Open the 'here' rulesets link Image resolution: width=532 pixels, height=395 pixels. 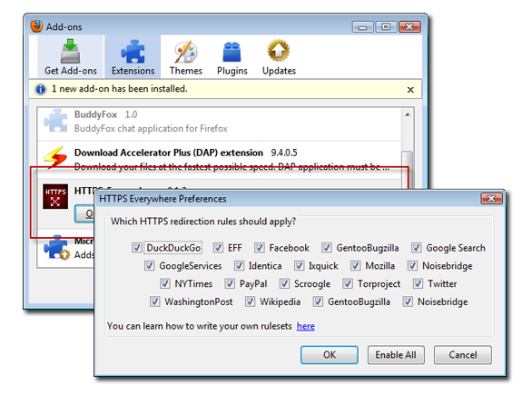[x=305, y=326]
